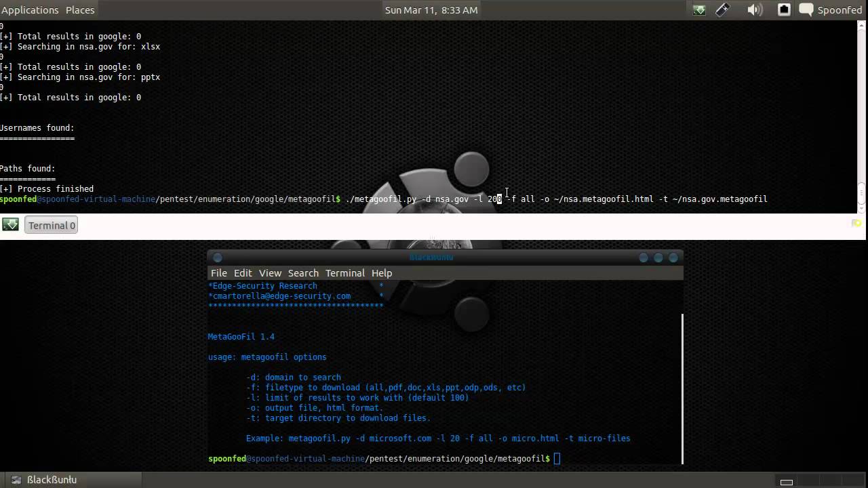Click the '-o: output file, html format' line
This screenshot has height=488, width=868.
(315, 408)
